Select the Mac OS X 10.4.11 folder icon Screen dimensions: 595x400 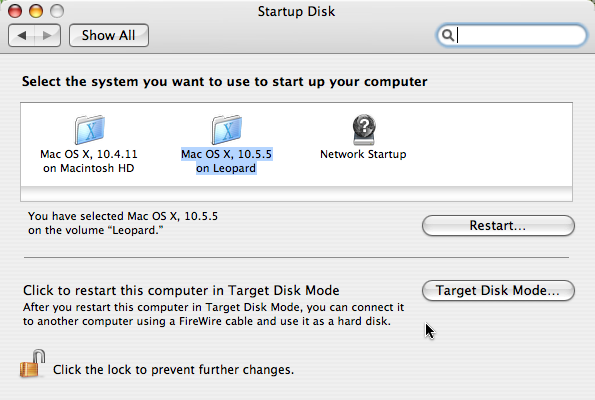[x=90, y=130]
